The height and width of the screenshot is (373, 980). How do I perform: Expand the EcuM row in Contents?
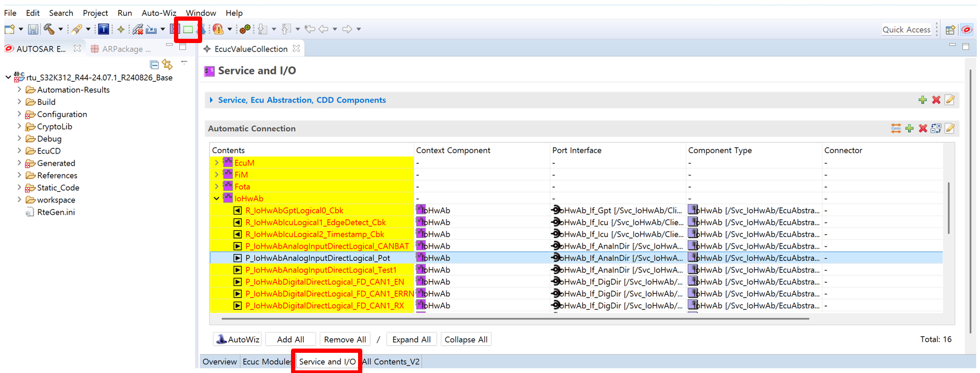tap(217, 163)
